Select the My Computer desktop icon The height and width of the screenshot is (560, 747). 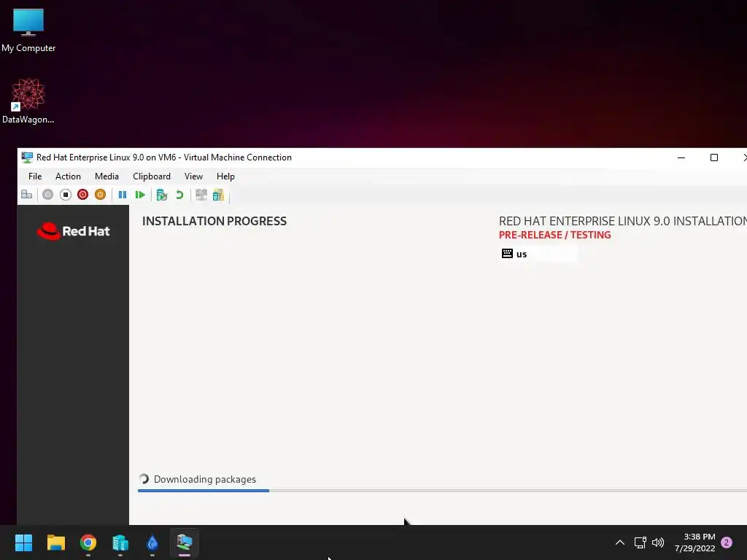click(x=28, y=31)
